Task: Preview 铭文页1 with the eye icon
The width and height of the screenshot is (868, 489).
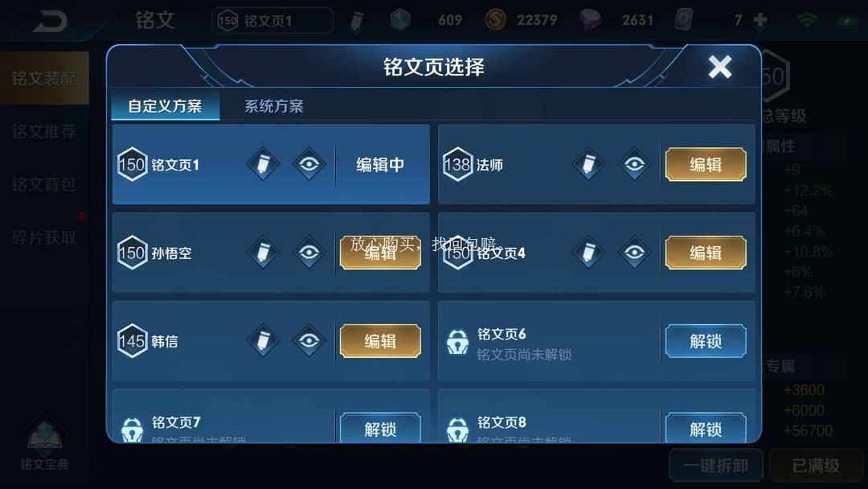Action: (309, 165)
